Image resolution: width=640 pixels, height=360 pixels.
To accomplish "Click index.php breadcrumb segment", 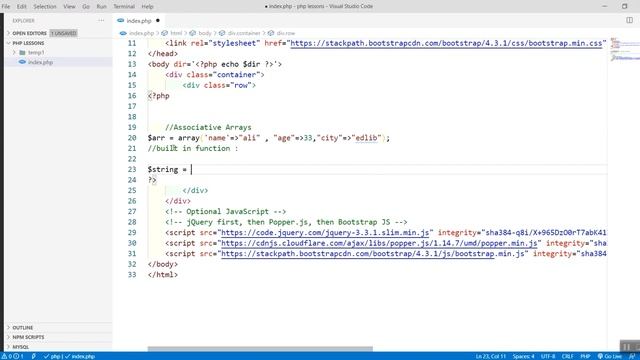I will tap(141, 33).
